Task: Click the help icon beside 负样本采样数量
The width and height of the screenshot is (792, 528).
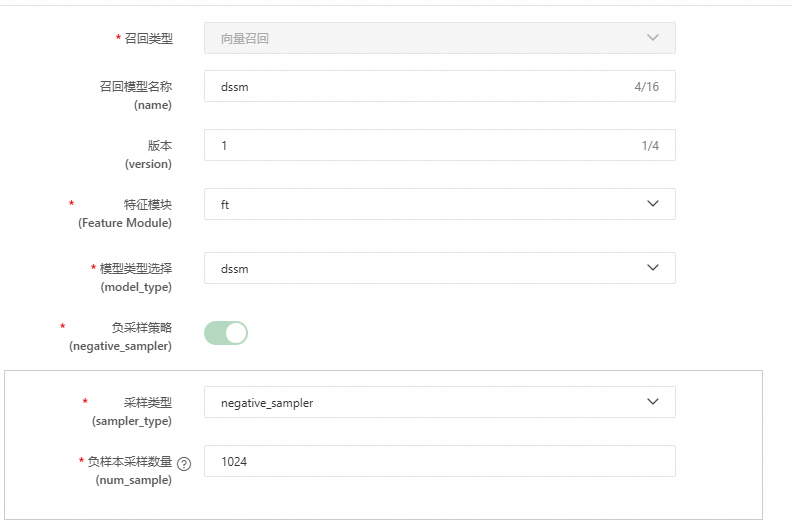Action: click(184, 464)
